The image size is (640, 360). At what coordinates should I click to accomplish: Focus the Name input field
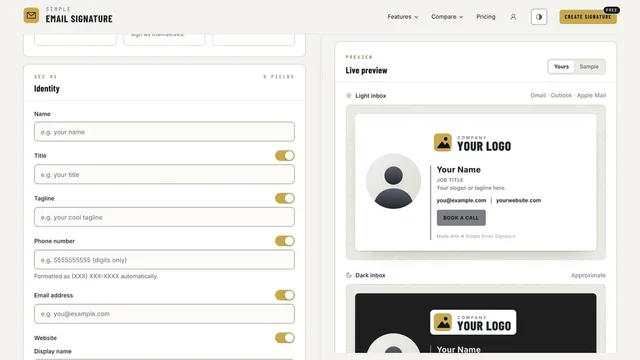[164, 132]
